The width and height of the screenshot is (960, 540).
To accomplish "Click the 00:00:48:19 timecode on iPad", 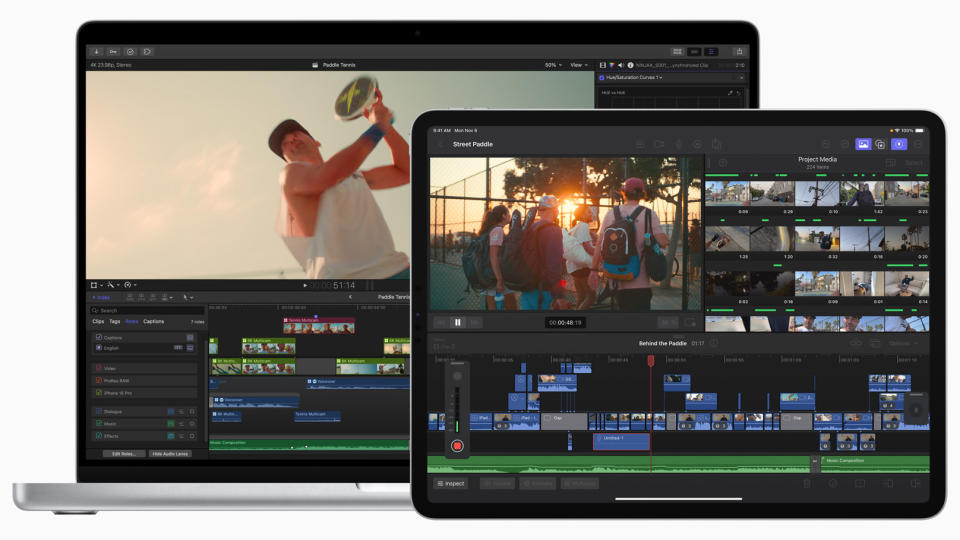I will [565, 323].
